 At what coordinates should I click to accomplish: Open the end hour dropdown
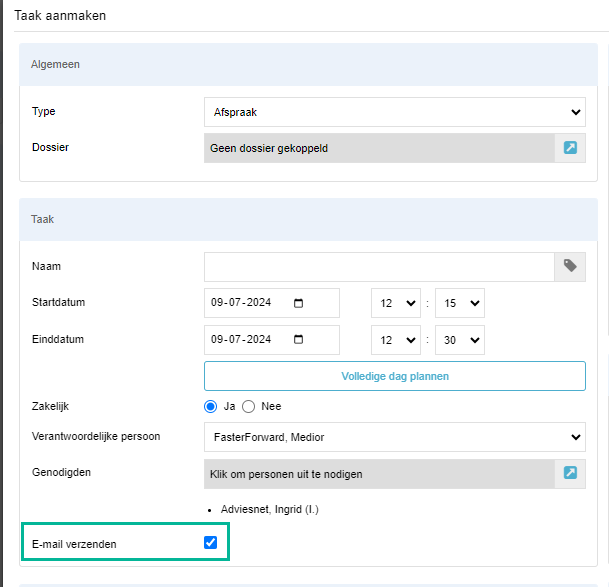point(396,340)
